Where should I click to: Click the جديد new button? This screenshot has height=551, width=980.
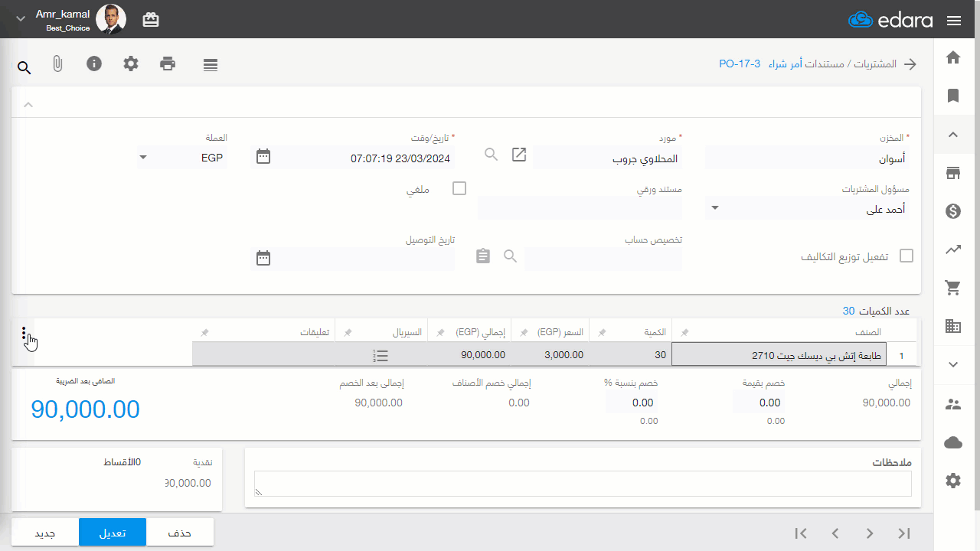pos(45,533)
